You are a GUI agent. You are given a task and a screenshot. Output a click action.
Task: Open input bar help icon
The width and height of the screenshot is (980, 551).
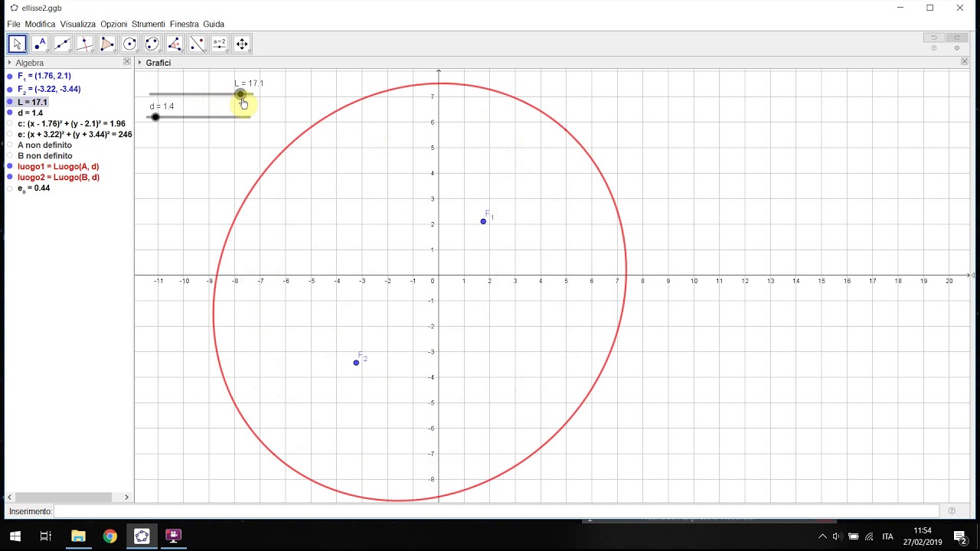point(952,511)
